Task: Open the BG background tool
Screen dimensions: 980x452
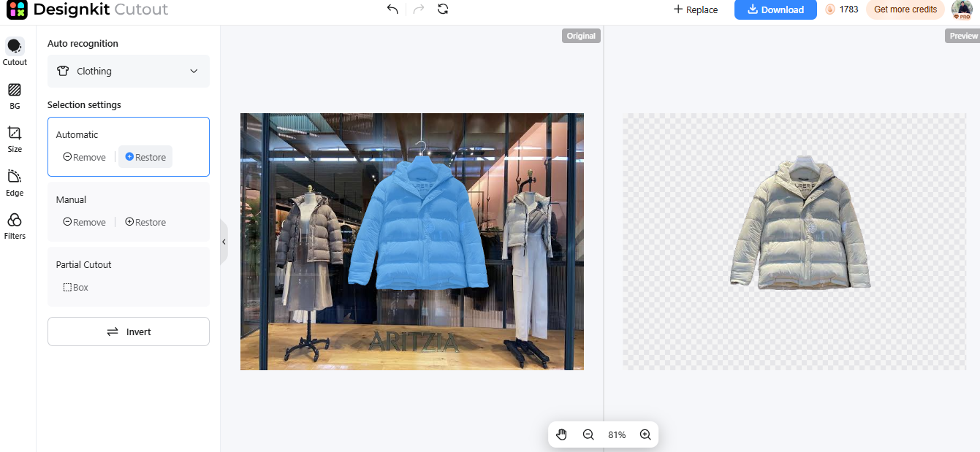Action: point(14,96)
